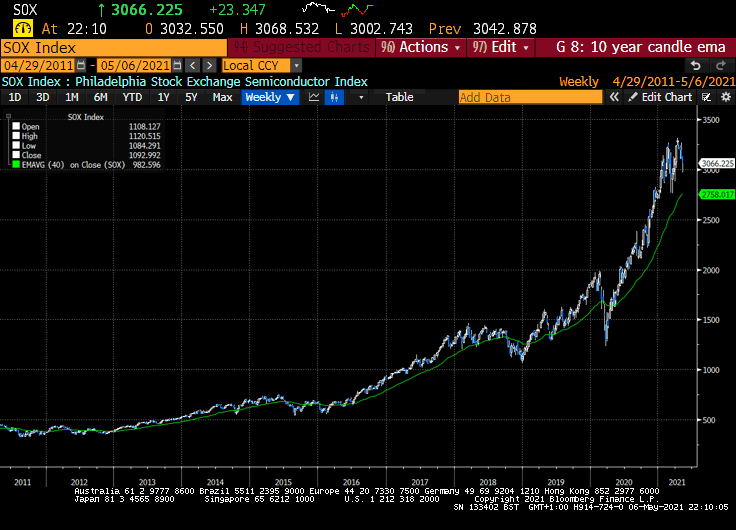The image size is (736, 530).
Task: Click the Add Data input field
Action: pos(530,97)
